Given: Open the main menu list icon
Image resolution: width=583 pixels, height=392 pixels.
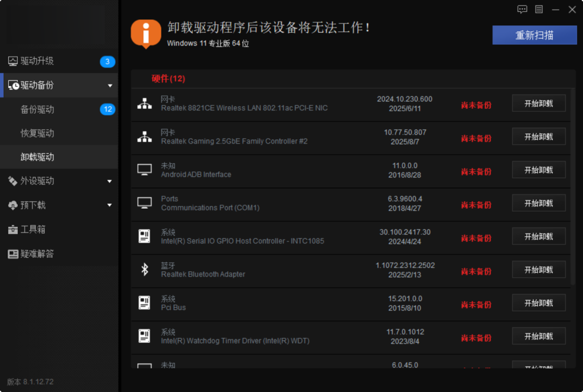Looking at the screenshot, I should click(539, 9).
